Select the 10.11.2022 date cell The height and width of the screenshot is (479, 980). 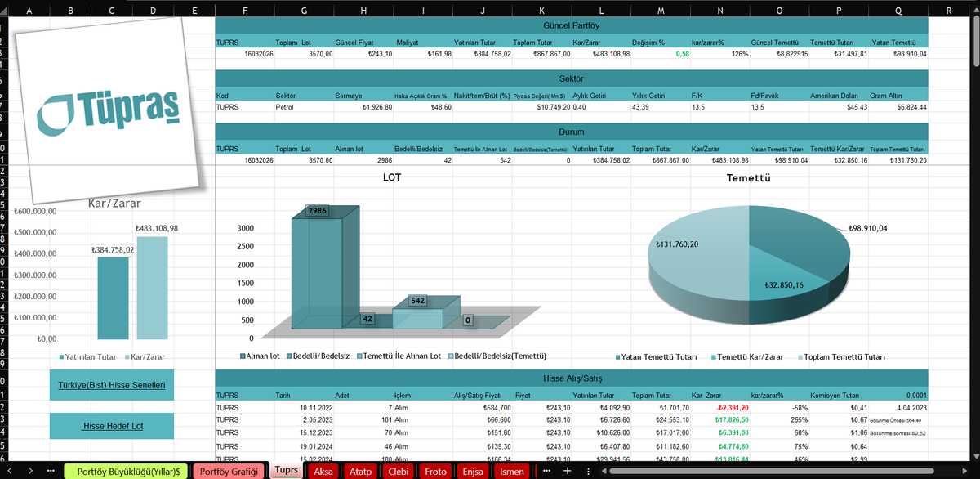pyautogui.click(x=305, y=407)
